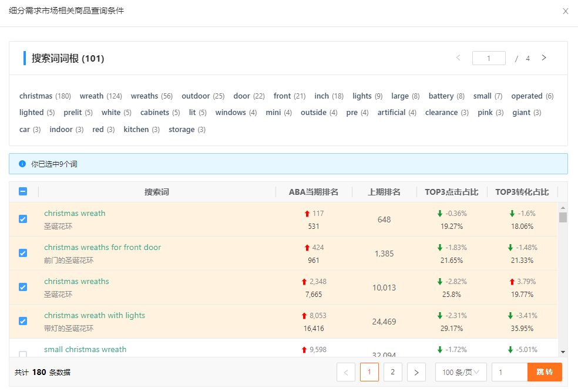Uncheck the 'christmas wreath' row checkbox
This screenshot has height=392, width=578.
click(23, 219)
